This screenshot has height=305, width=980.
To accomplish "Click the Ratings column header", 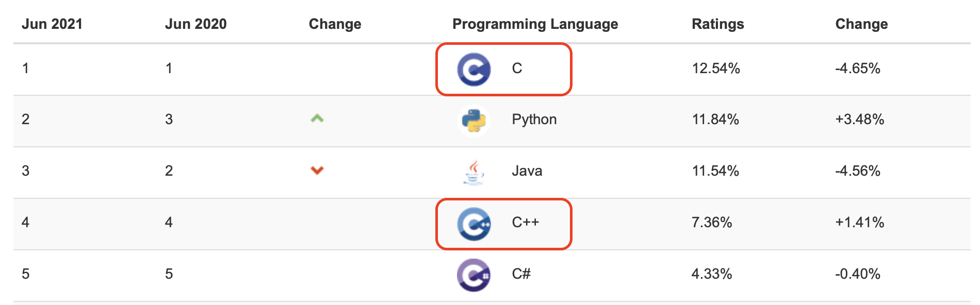I will pos(717,24).
